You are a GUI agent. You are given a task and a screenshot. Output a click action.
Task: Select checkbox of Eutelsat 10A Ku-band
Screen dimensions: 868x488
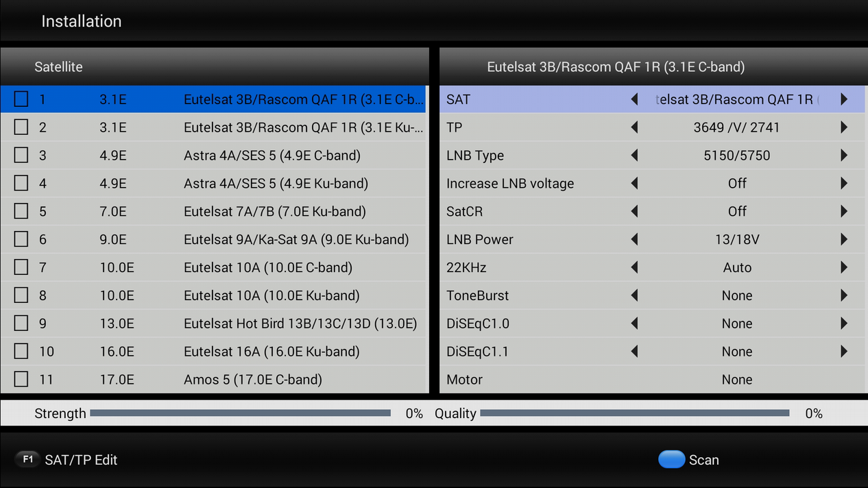(21, 295)
